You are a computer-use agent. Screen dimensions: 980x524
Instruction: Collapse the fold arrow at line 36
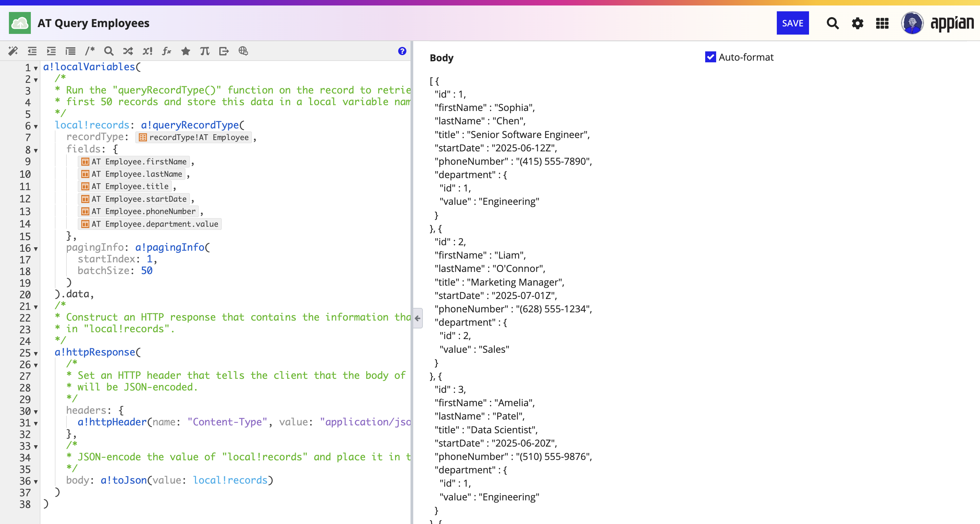pos(36,482)
